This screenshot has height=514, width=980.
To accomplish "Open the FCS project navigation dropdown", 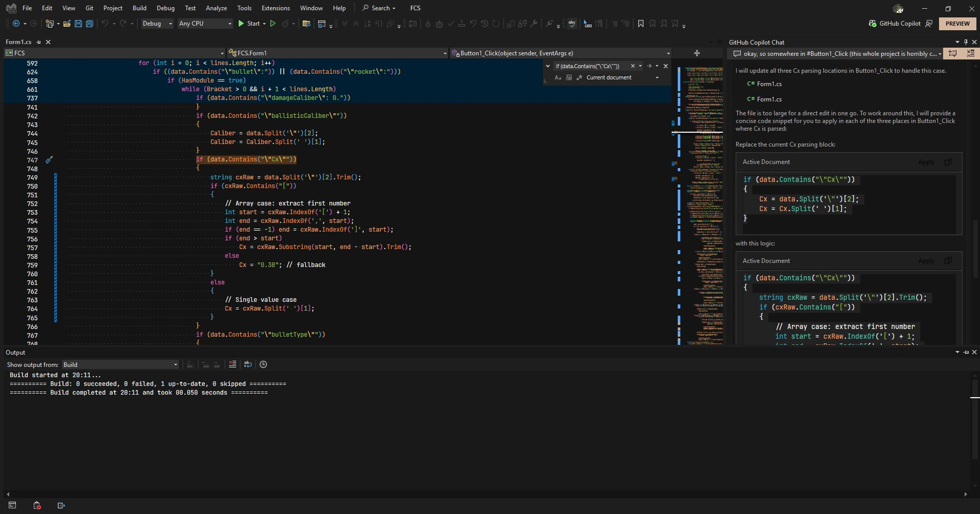I will pyautogui.click(x=115, y=53).
